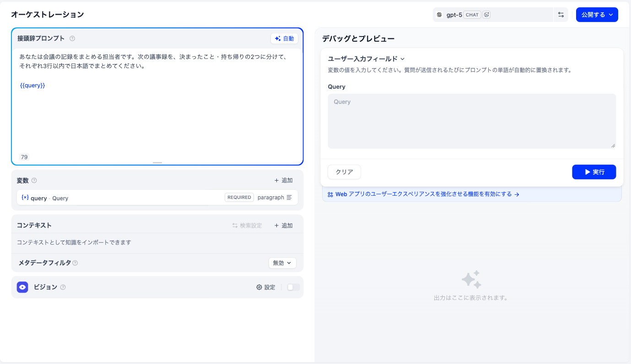
Task: Click the 出力はここに表示されます placeholder text
Action: (x=471, y=298)
